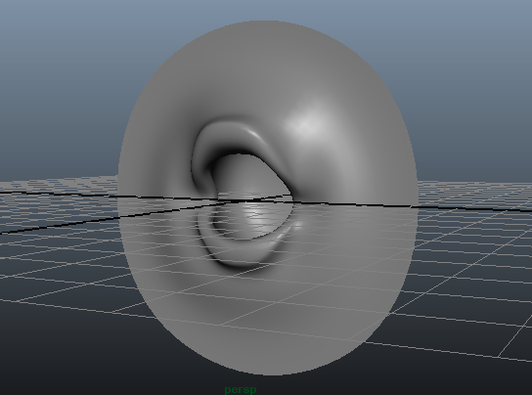
Task: Click the bright reflection inside the cavity
Action: [x=258, y=217]
